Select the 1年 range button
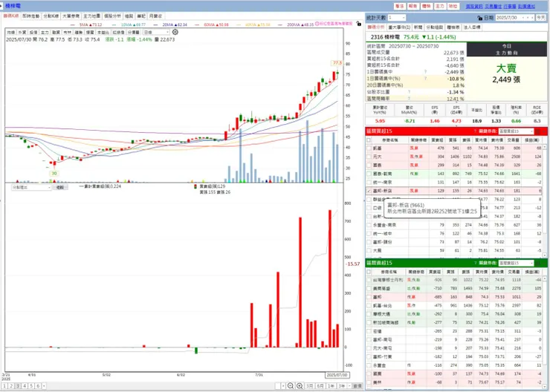The height and width of the screenshot is (392, 550). [x=331, y=386]
